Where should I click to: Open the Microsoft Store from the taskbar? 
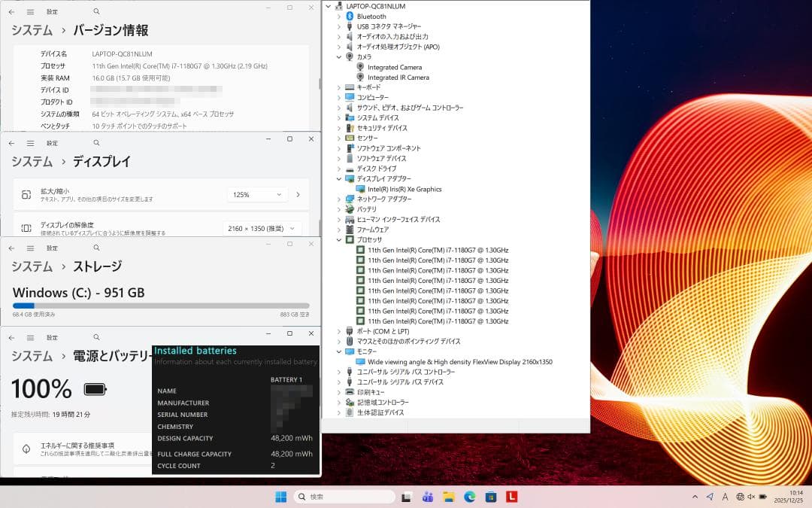coord(489,497)
